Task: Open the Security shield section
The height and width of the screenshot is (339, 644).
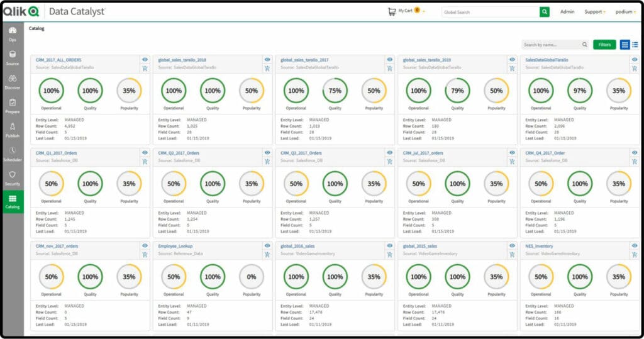Action: pos(13,178)
